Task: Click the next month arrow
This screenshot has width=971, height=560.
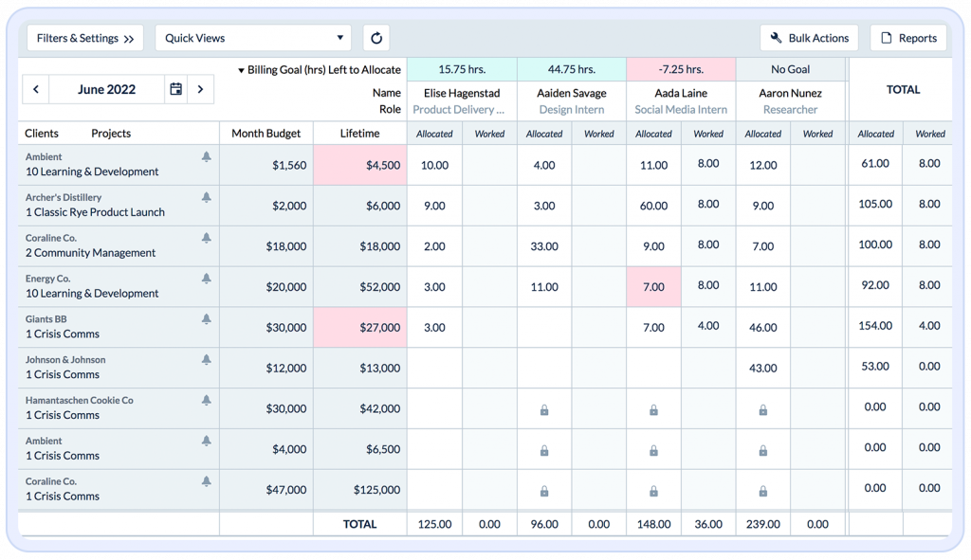Action: coord(200,89)
